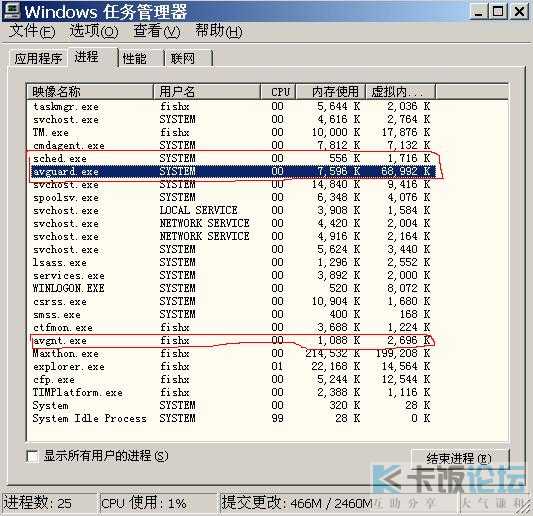Close the Task Manager window
This screenshot has height=516, width=533.
pos(519,12)
